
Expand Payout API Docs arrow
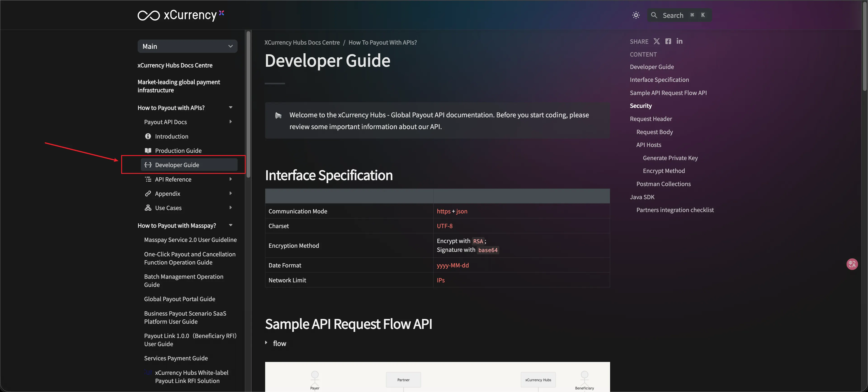231,122
